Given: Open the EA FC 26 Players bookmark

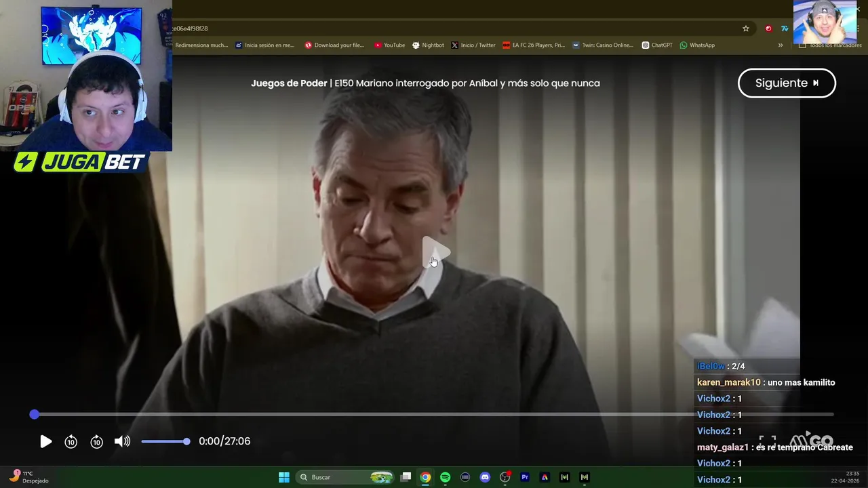Looking at the screenshot, I should [x=534, y=45].
